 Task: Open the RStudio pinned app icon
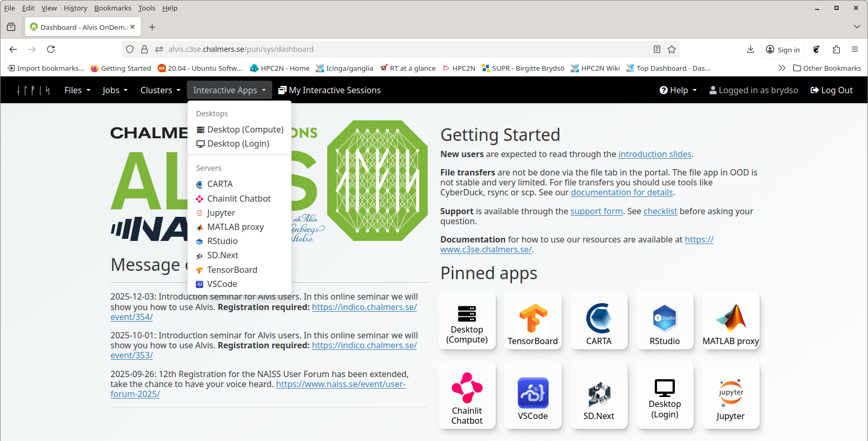[x=664, y=318]
